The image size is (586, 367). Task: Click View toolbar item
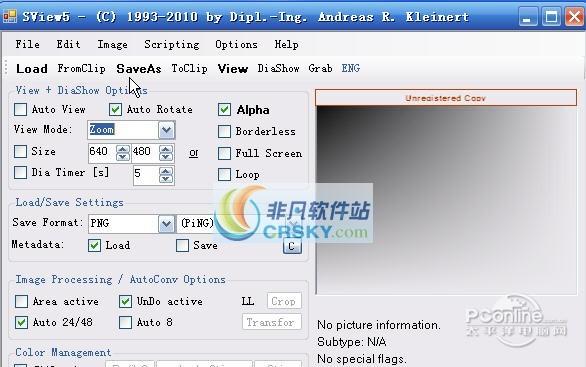pyautogui.click(x=233, y=69)
